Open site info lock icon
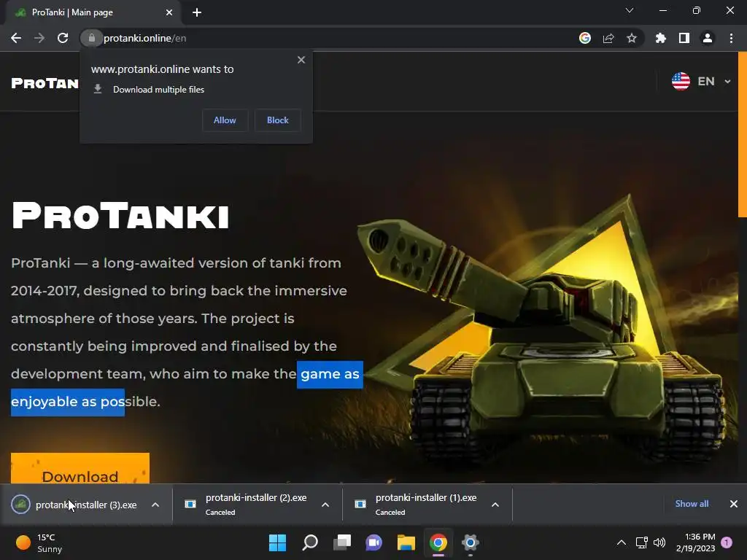The width and height of the screenshot is (747, 560). coord(91,38)
